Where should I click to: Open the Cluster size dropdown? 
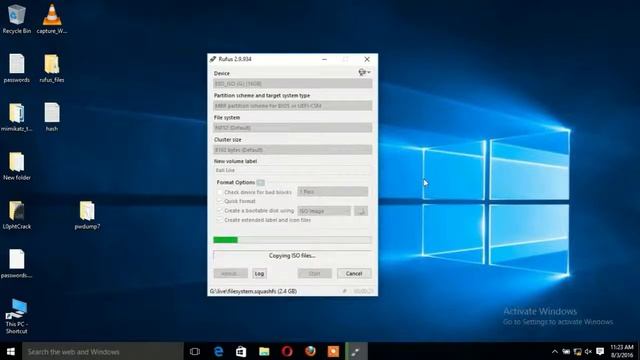293,150
